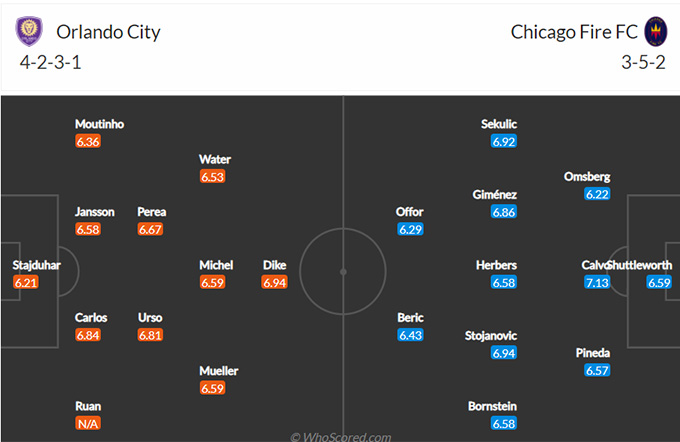Click Ruan's N/A rating badge
Image resolution: width=680 pixels, height=442 pixels.
click(x=88, y=423)
